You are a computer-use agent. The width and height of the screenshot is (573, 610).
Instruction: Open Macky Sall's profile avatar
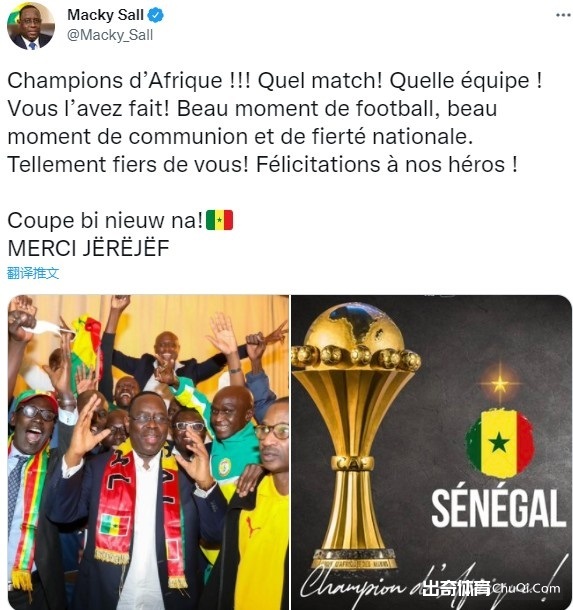click(31, 26)
